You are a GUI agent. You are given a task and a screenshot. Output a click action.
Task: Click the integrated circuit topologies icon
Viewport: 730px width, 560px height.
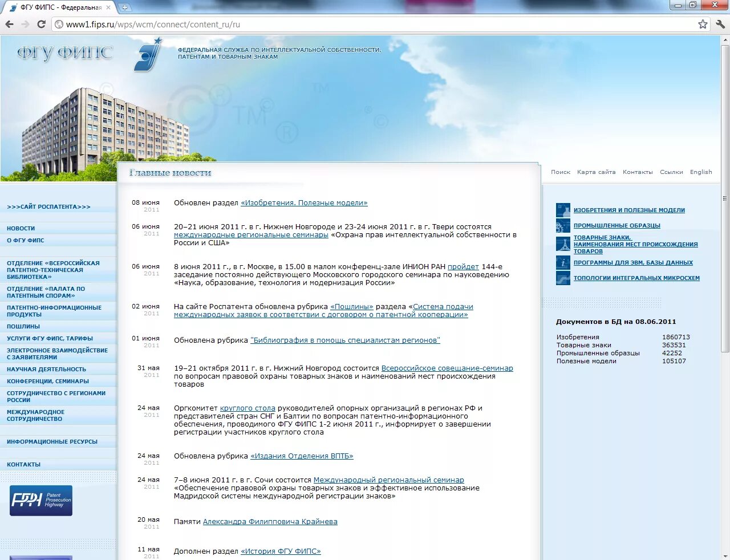tap(563, 278)
